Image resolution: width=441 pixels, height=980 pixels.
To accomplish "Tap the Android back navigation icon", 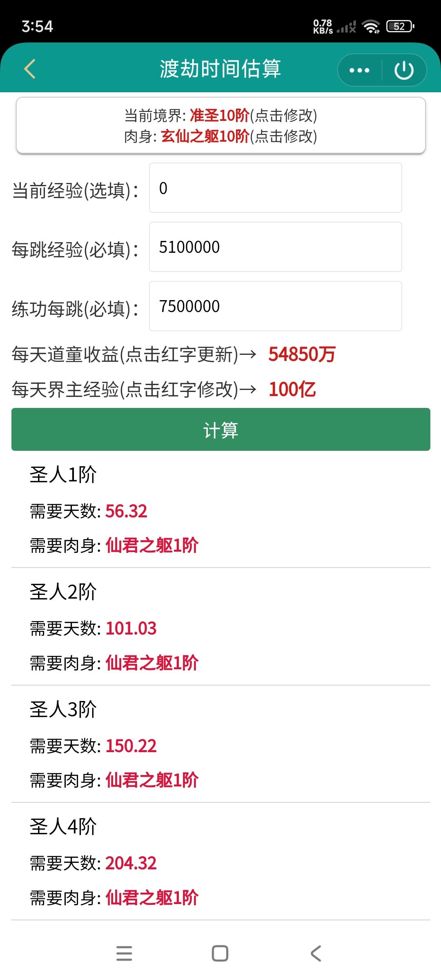I will pos(316,953).
